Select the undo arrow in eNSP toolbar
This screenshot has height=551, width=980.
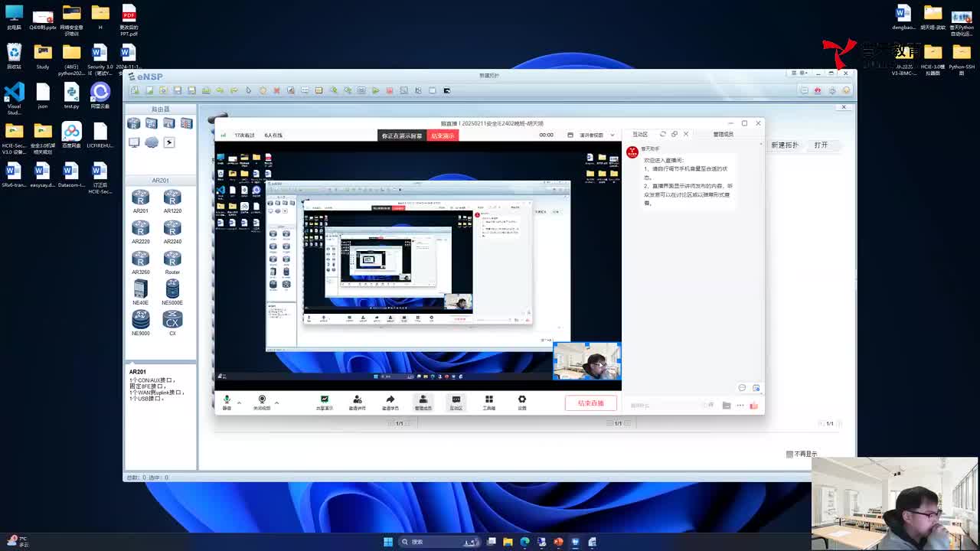(220, 90)
